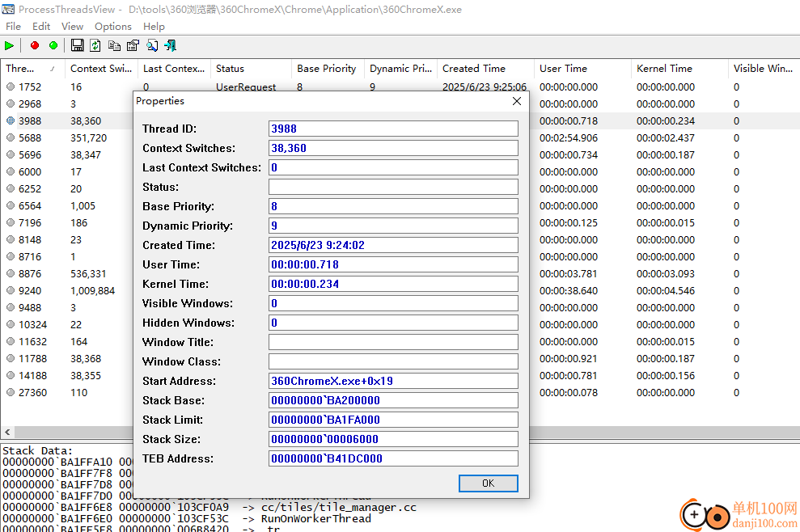
Task: Select thread row 14188
Action: [66, 375]
